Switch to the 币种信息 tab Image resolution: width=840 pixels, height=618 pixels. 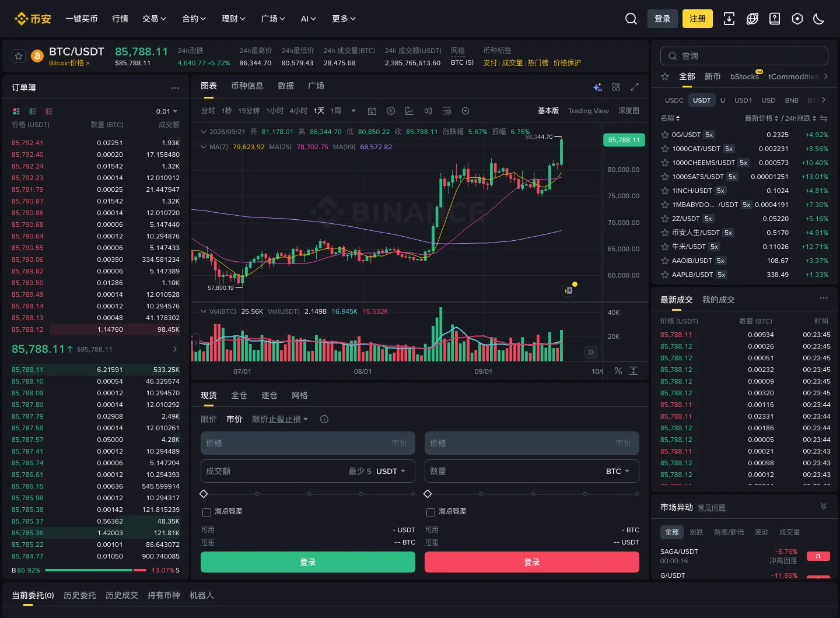247,86
